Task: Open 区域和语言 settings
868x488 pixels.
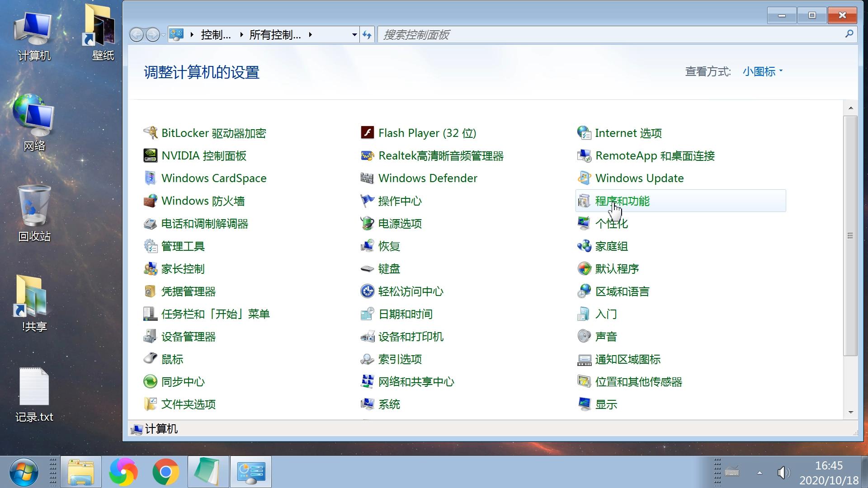Action: 623,291
